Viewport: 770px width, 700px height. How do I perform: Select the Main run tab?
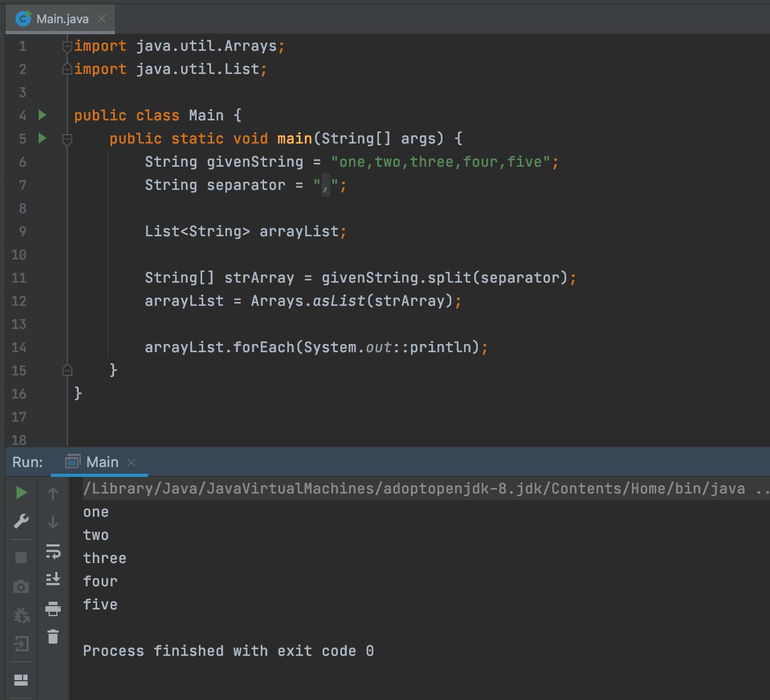pos(103,462)
